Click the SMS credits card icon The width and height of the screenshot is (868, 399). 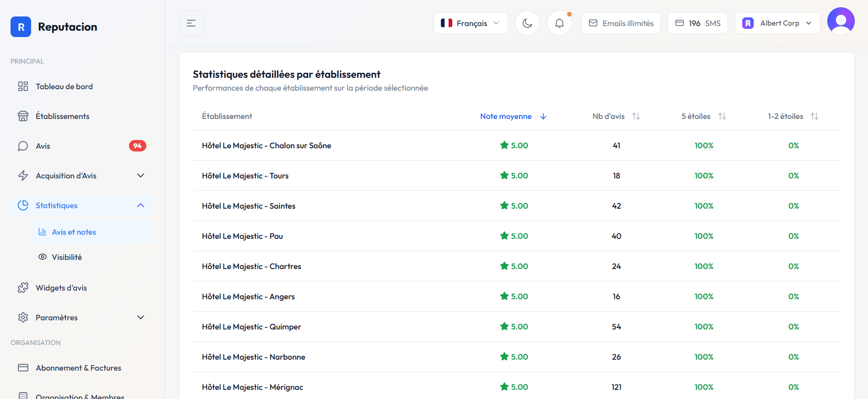[x=680, y=23]
